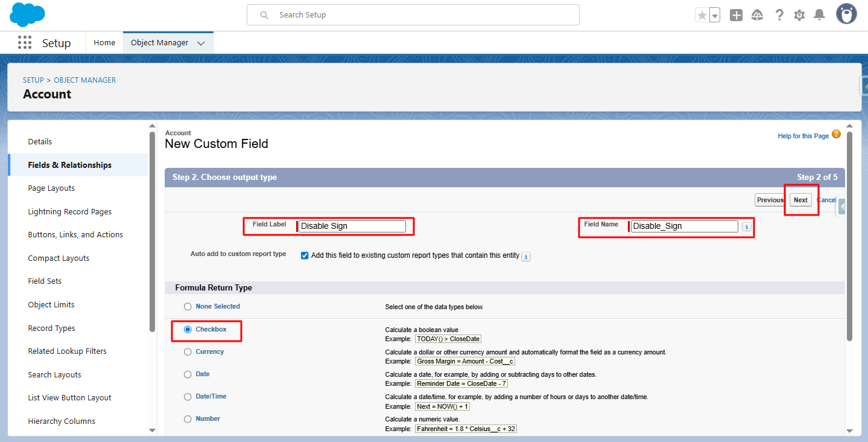Open the Setup gear icon
Viewport: 868px width, 442px height.
(x=799, y=15)
